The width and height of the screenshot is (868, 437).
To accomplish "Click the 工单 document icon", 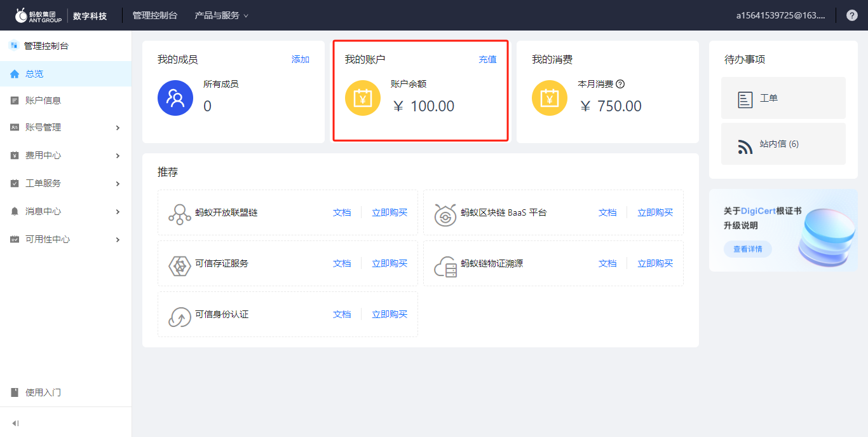I will [x=745, y=99].
